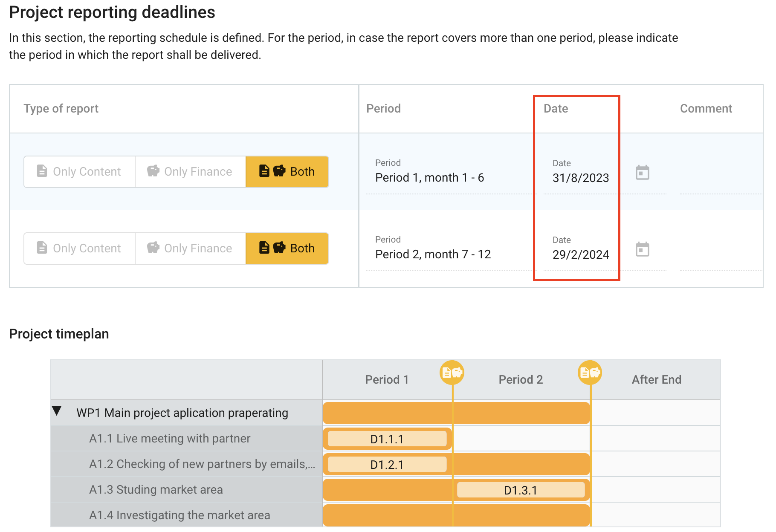This screenshot has width=776, height=532.
Task: Click the comment field for Period 1 row
Action: point(721,179)
